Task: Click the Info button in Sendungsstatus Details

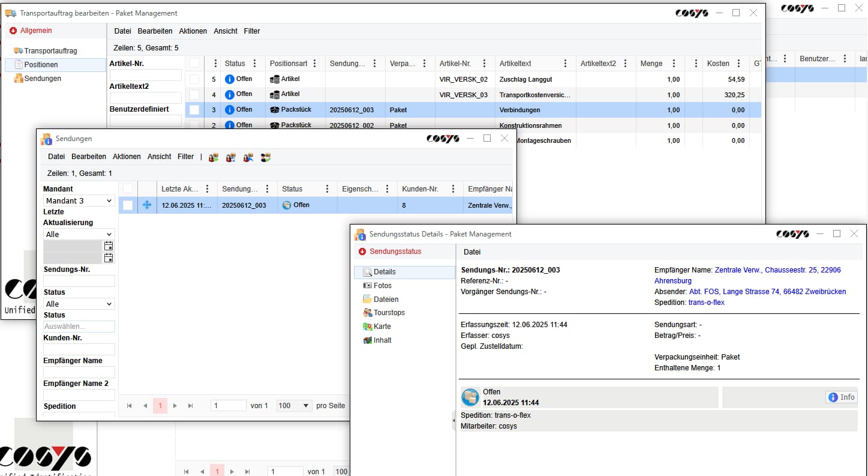Action: tap(842, 397)
